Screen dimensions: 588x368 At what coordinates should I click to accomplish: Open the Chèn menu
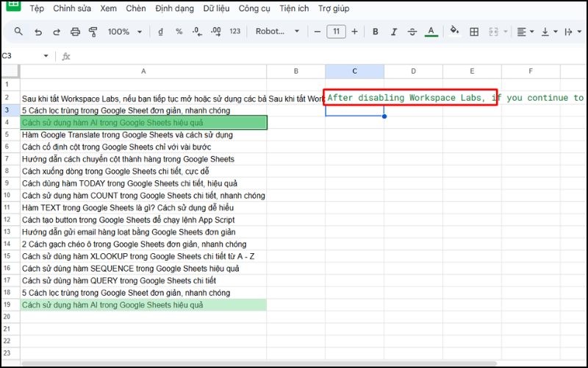136,8
